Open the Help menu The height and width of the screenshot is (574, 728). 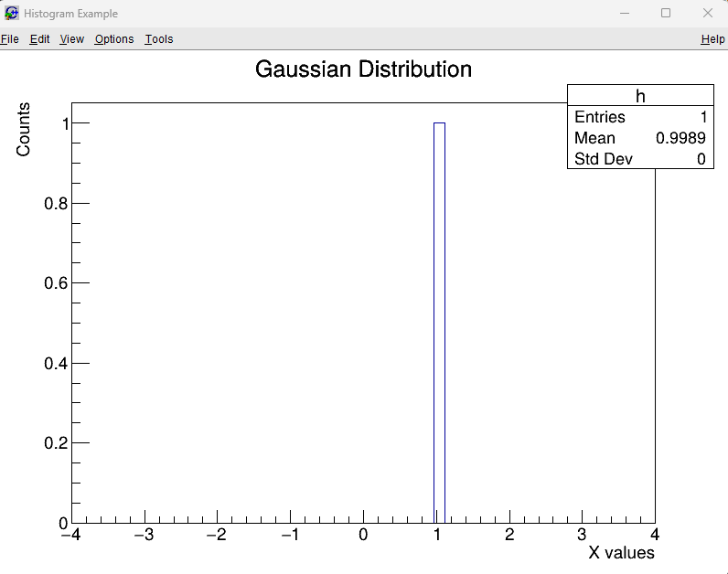(712, 39)
